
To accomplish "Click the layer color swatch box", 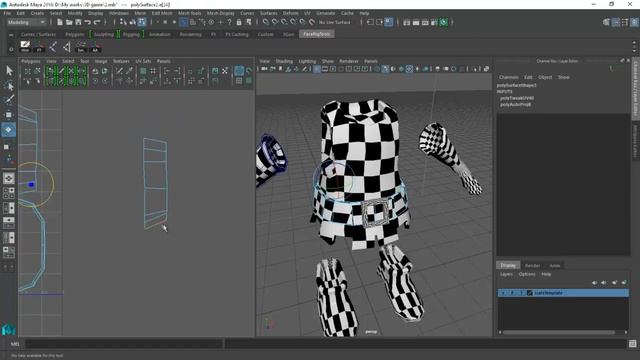I will coord(530,293).
